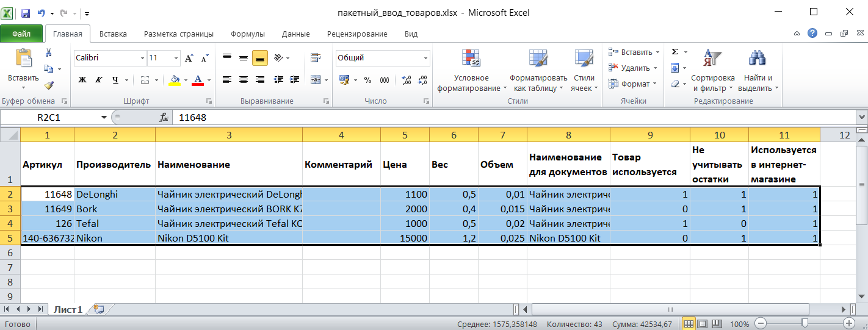
Task: Zoom out with the minus button
Action: tap(761, 323)
